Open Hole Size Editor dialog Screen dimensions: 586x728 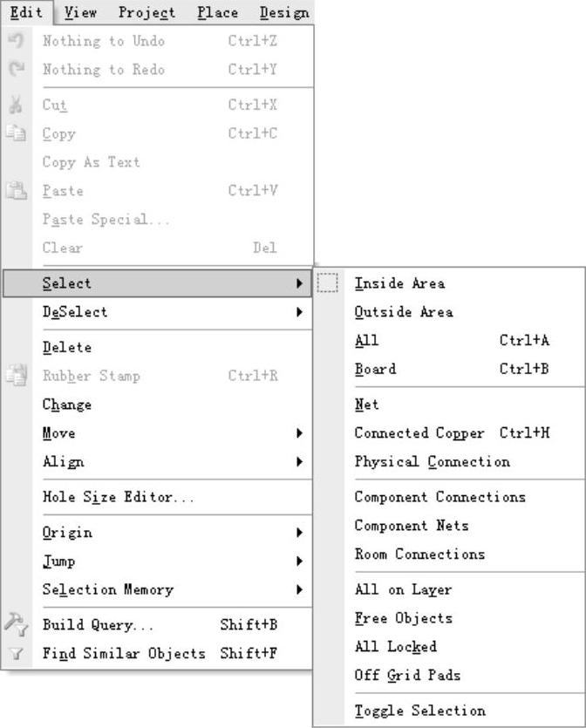[x=118, y=497]
